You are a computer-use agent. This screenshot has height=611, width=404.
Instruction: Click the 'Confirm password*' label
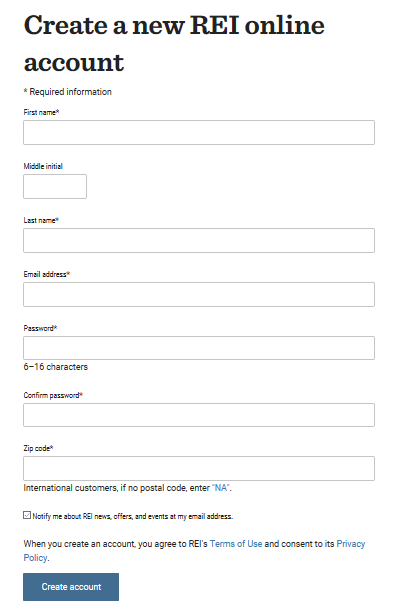(53, 395)
